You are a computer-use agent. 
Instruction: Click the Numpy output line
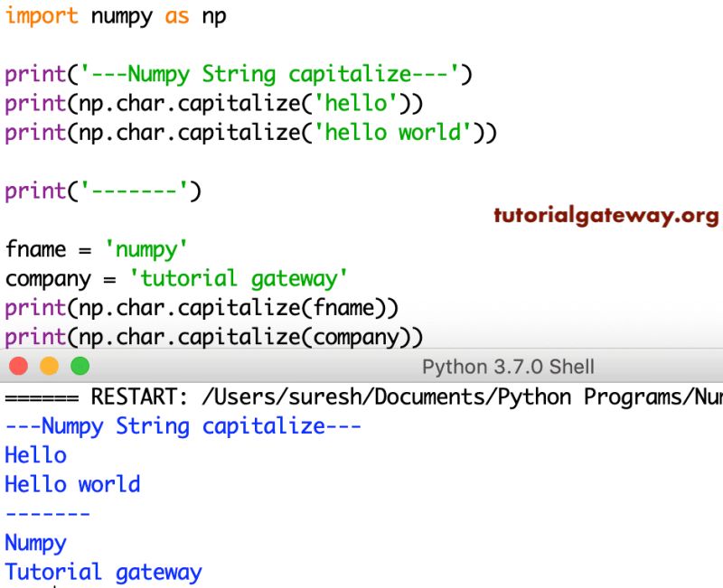pyautogui.click(x=34, y=543)
